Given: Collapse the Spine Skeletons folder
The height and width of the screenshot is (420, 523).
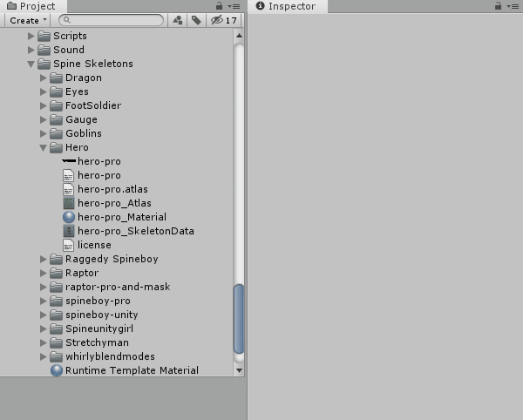Looking at the screenshot, I should 31,64.
